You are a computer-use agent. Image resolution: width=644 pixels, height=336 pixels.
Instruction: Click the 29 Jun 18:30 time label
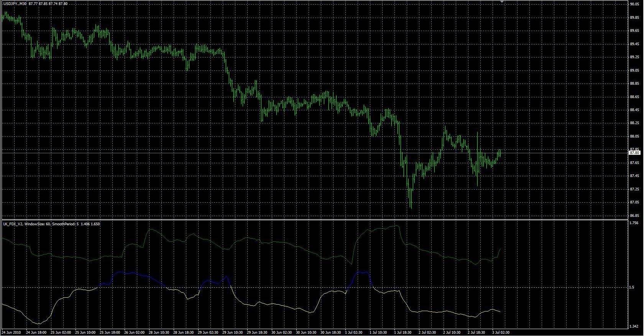[x=257, y=333]
